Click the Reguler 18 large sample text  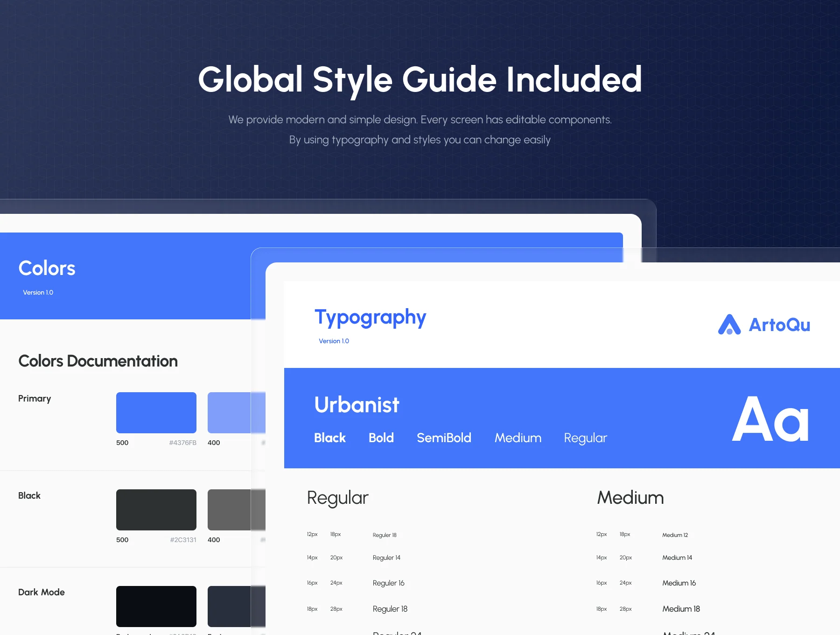click(390, 609)
